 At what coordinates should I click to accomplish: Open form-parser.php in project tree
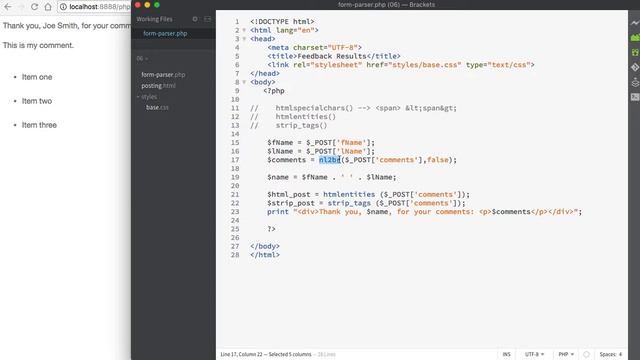click(163, 75)
